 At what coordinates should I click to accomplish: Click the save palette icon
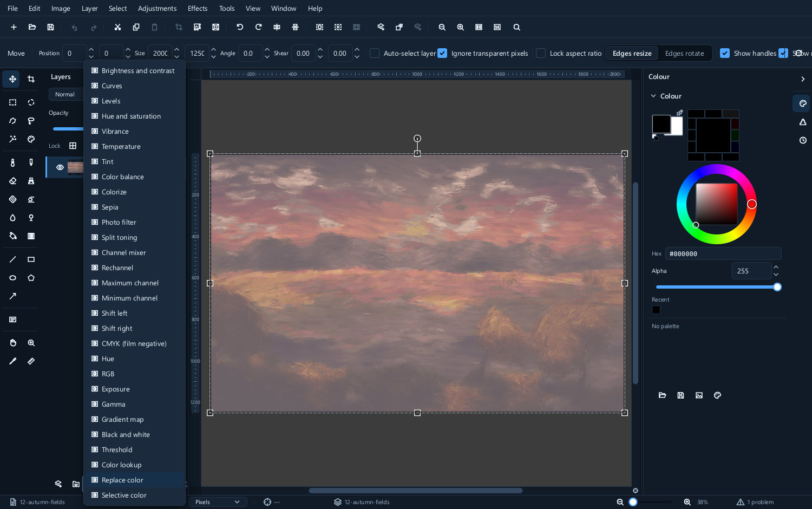point(680,395)
